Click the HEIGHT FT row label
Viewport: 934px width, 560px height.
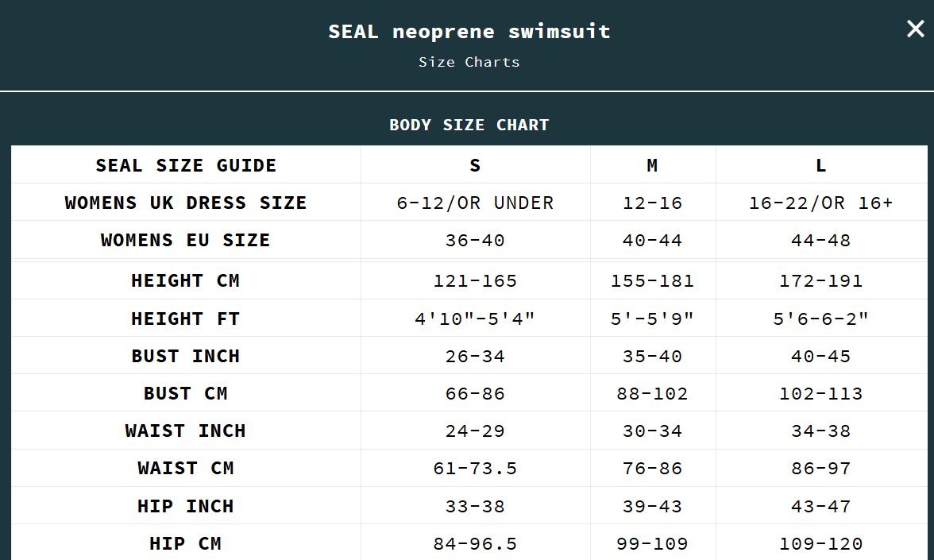pyautogui.click(x=186, y=319)
